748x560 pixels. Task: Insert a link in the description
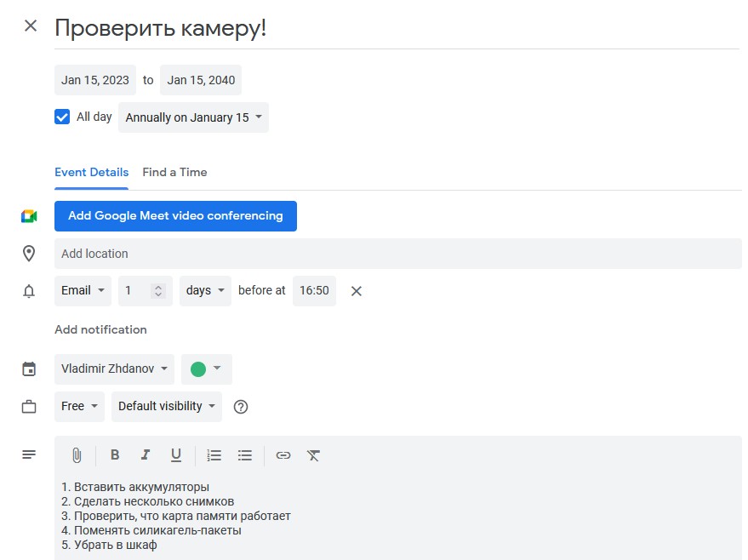pos(283,455)
